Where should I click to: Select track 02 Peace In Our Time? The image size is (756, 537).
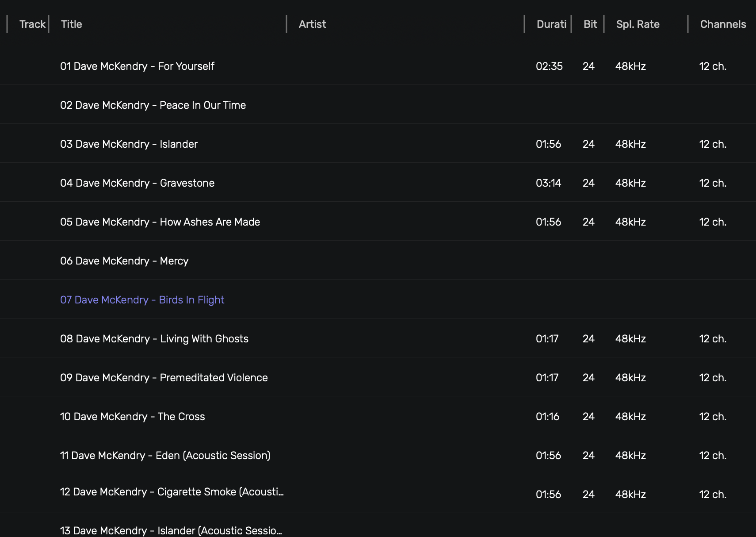[x=378, y=105]
